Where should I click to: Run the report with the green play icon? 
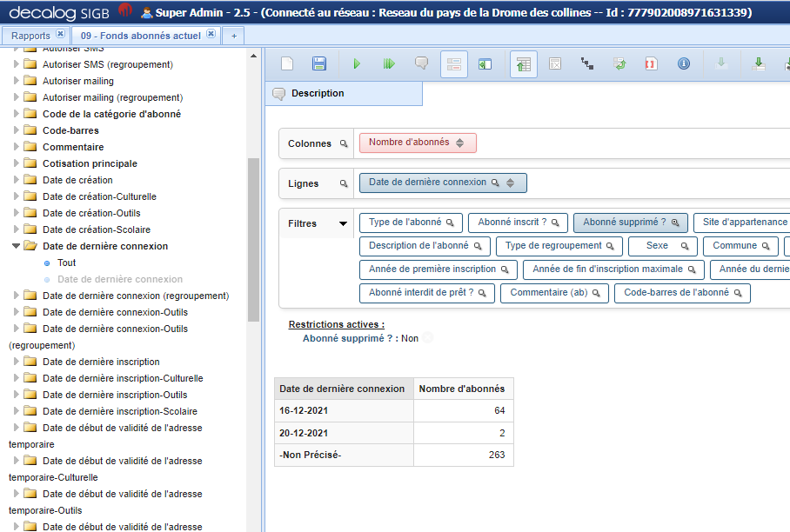[x=358, y=63]
